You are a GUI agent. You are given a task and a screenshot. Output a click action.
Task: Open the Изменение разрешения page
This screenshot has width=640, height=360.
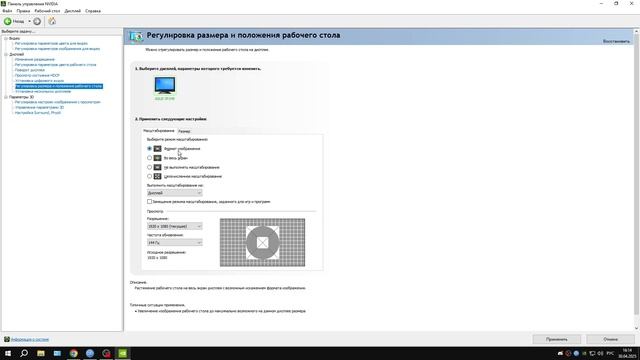tap(35, 60)
